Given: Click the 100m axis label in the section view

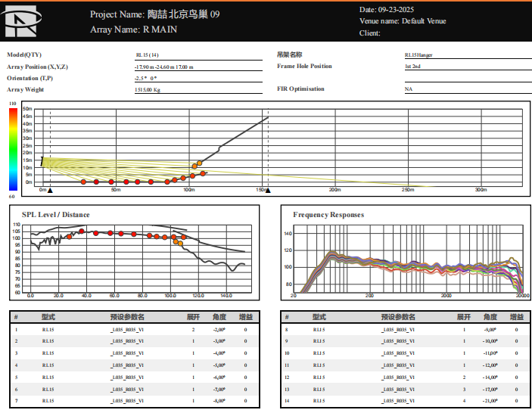Looking at the screenshot, I should coord(189,190).
